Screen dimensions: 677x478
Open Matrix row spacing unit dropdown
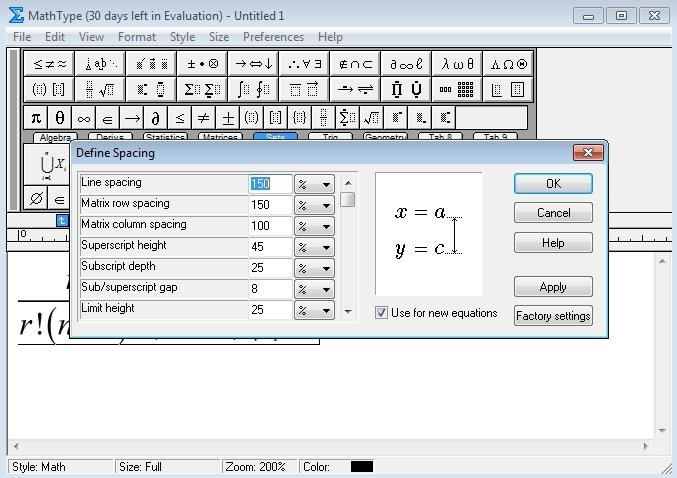tap(314, 205)
